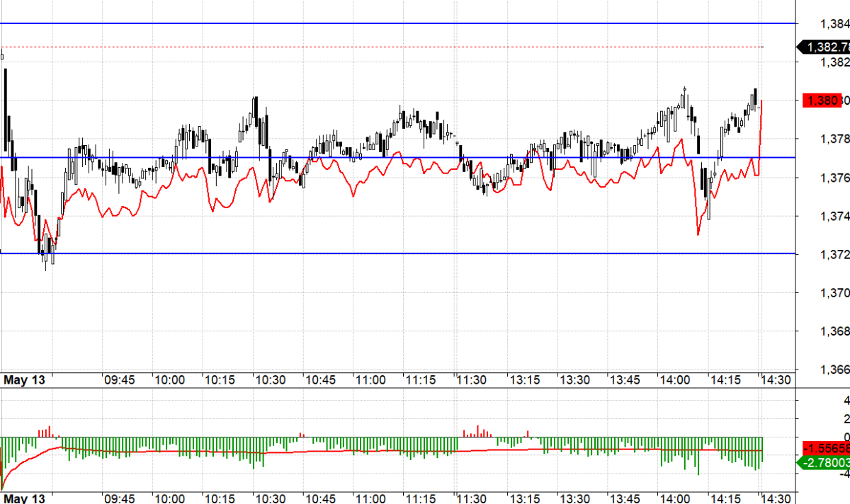Click the red -1.55658 indicator value label
Screen dimensions: 850x504
coord(825,449)
